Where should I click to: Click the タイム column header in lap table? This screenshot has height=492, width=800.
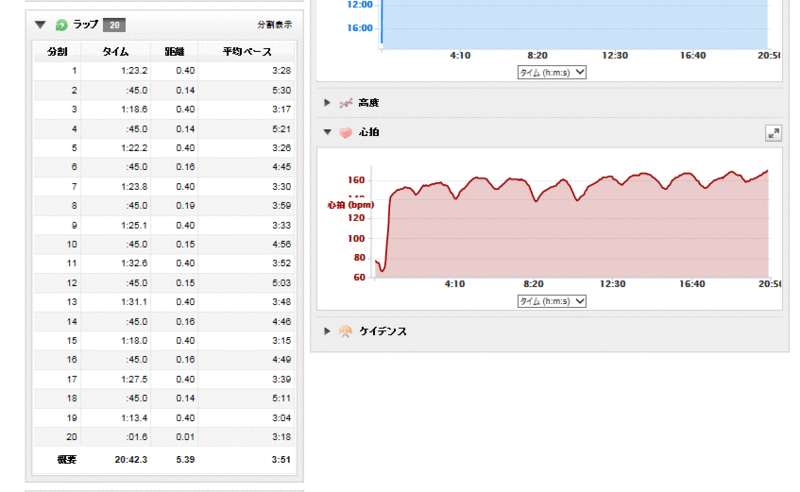(x=115, y=51)
